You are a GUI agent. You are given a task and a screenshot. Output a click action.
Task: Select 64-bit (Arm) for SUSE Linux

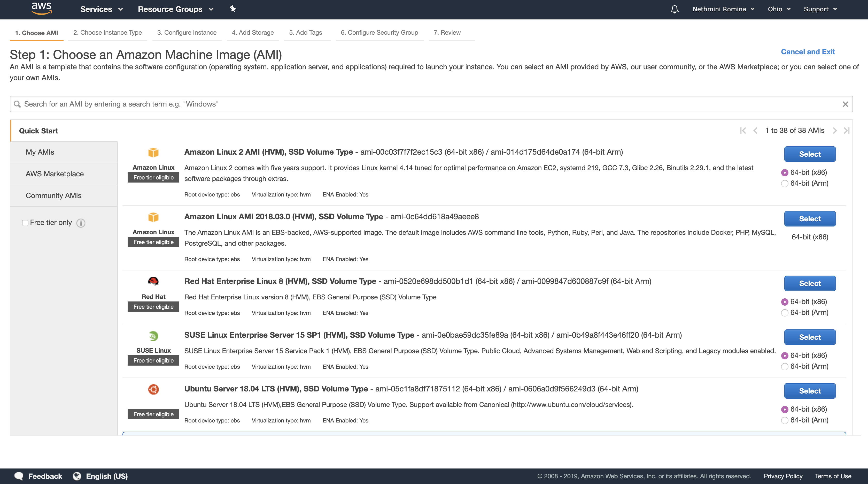coord(785,367)
